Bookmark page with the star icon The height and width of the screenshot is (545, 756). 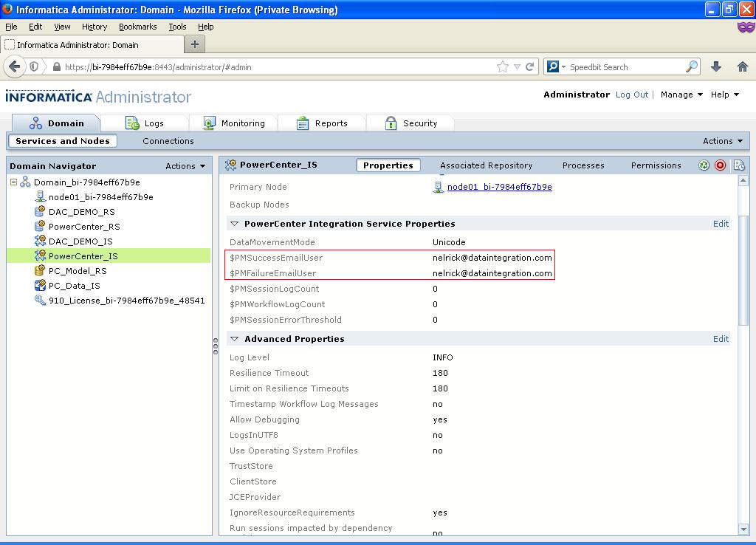click(502, 66)
